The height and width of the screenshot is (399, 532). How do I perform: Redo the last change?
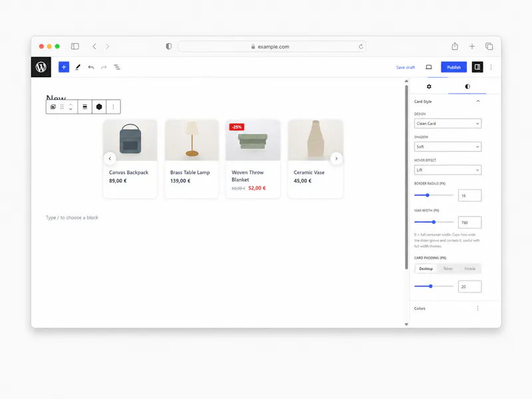pyautogui.click(x=104, y=67)
